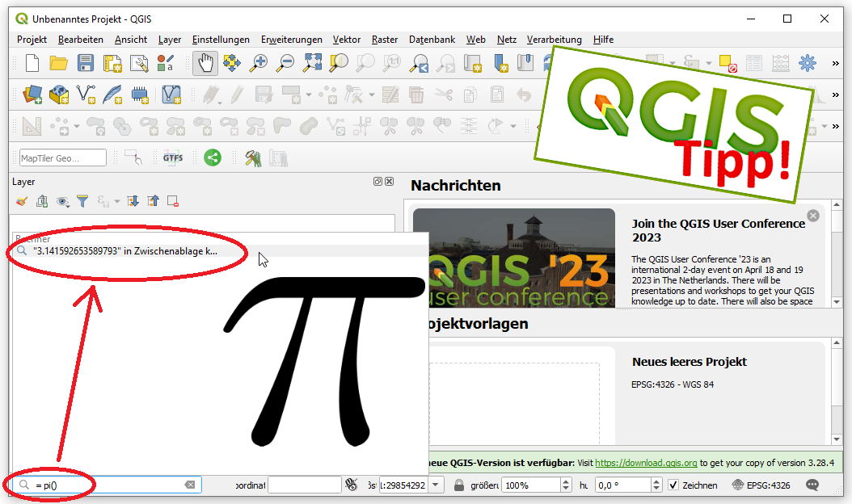Click the Projektvorlagen list scrollbar
The width and height of the screenshot is (852, 504).
pyautogui.click(x=837, y=390)
